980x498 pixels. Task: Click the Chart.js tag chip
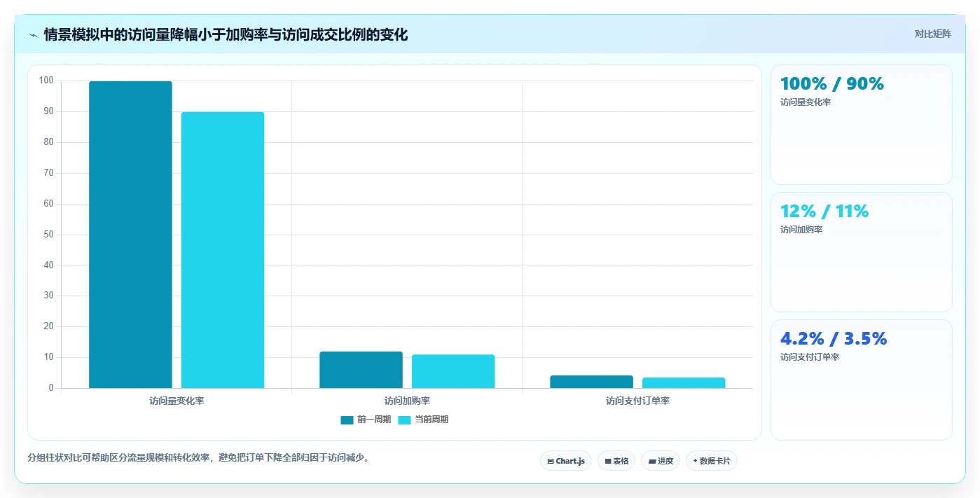tap(566, 461)
